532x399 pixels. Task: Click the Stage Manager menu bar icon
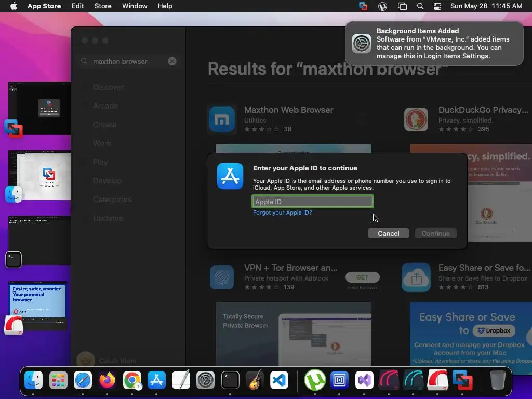tap(402, 6)
